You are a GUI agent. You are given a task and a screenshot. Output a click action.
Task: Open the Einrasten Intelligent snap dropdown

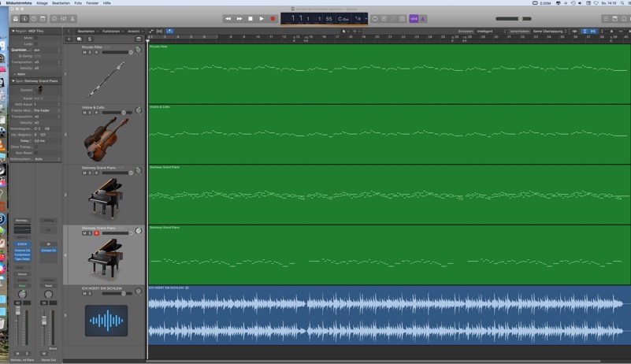tap(492, 31)
